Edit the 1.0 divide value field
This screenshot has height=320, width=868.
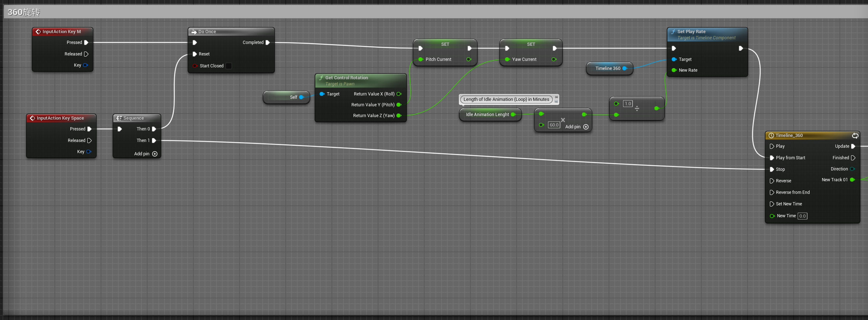pos(628,104)
